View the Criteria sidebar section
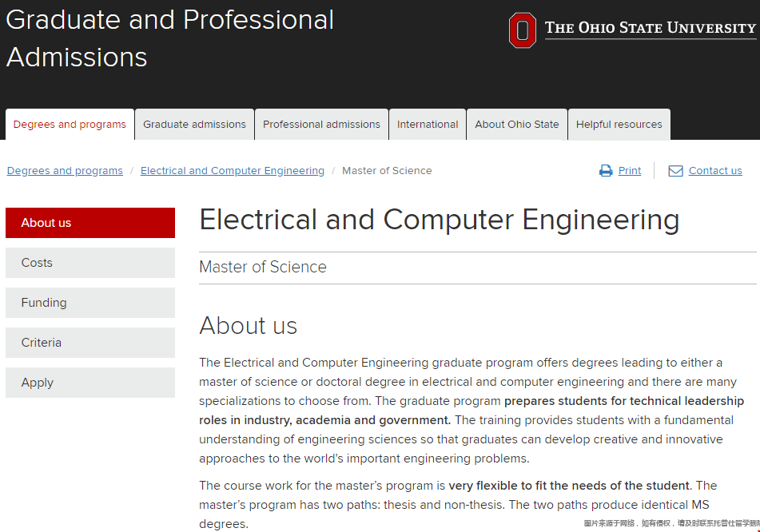 (90, 343)
